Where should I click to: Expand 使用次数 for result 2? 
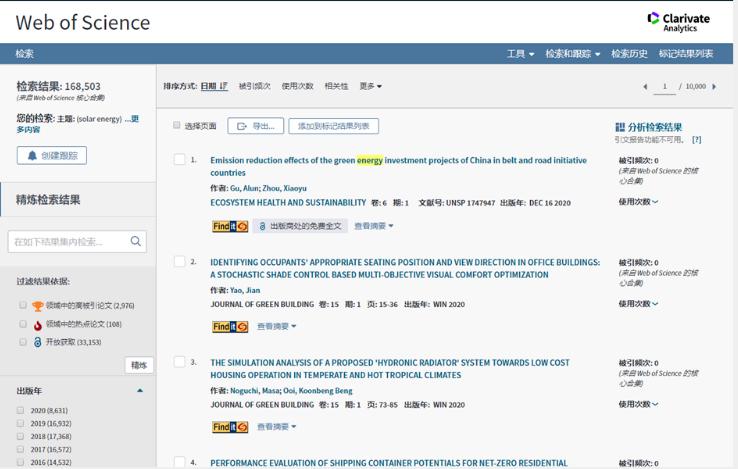[638, 304]
